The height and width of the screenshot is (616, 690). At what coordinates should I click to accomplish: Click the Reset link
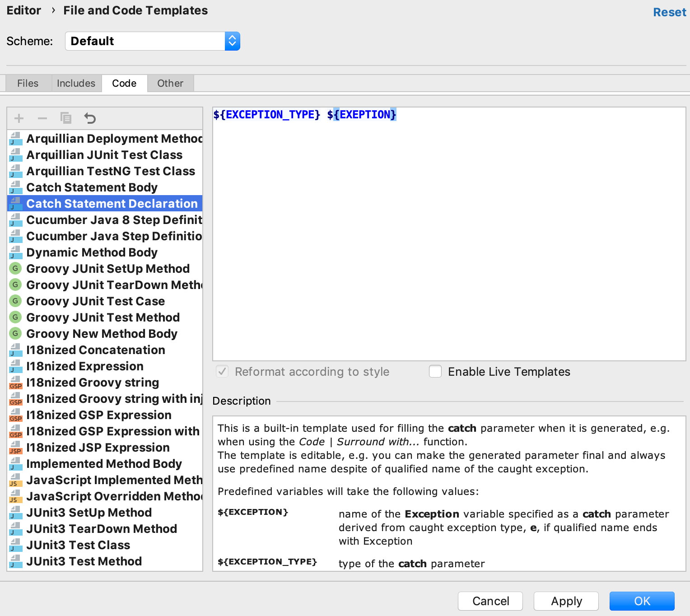(x=669, y=12)
